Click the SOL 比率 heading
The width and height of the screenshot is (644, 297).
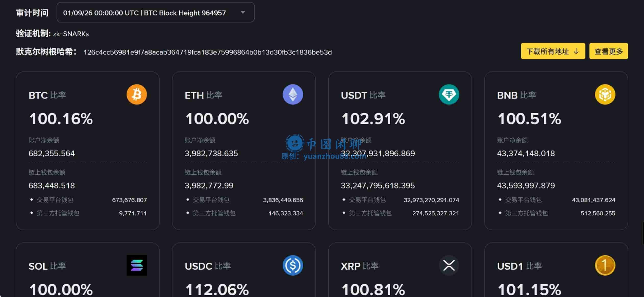tap(47, 266)
